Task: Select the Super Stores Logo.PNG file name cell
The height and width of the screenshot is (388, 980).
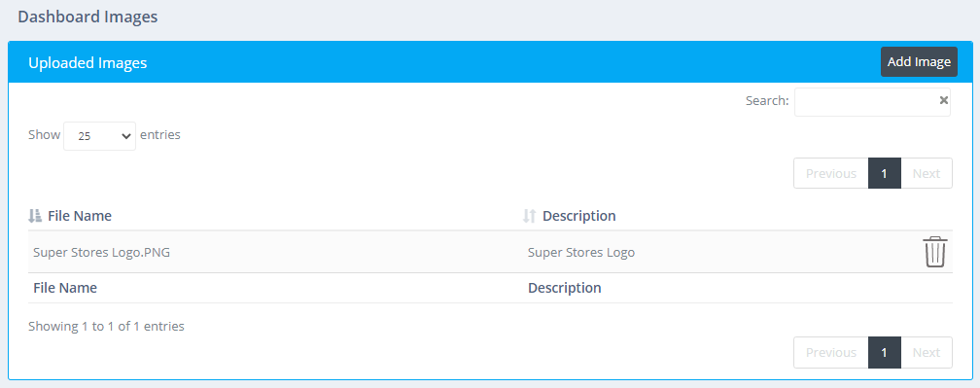Action: (101, 253)
